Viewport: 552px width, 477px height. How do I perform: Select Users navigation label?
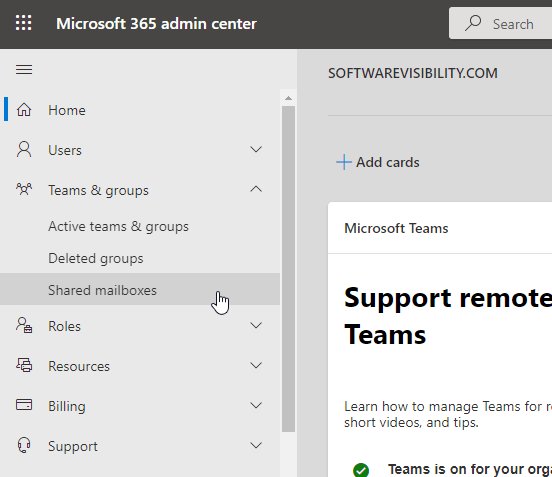pos(65,150)
